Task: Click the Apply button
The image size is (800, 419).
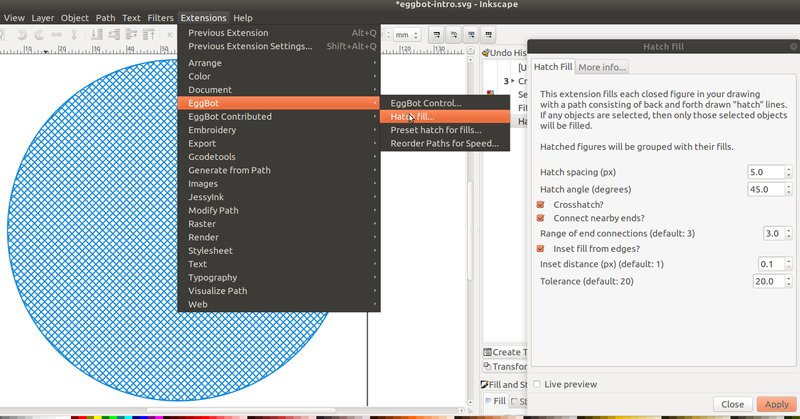Action: click(777, 404)
